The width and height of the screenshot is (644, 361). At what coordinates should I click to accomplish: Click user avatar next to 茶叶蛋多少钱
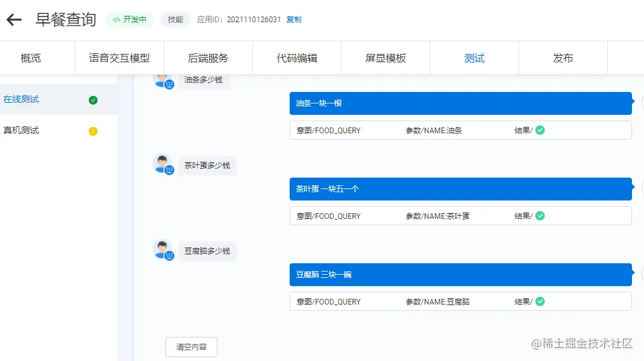pyautogui.click(x=164, y=165)
